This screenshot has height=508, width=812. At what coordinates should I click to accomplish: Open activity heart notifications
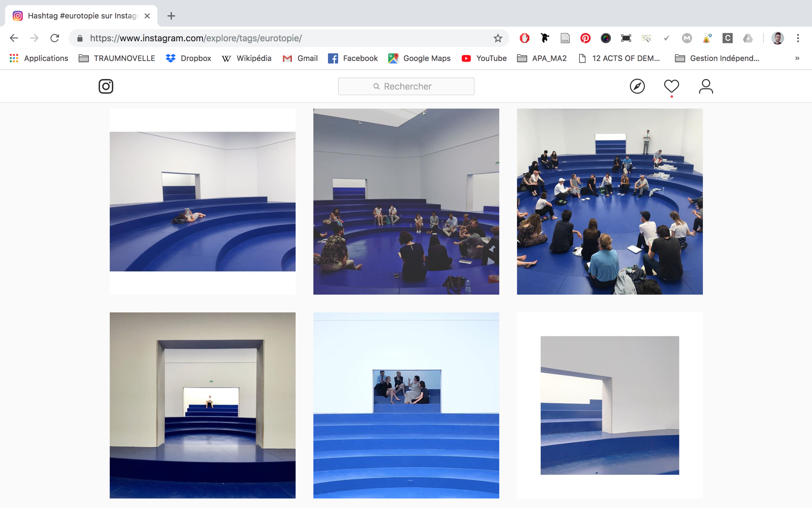tap(671, 86)
